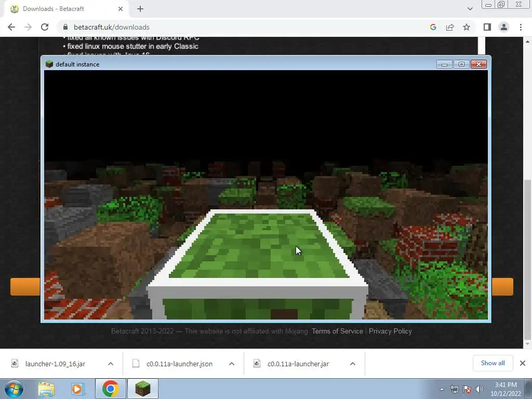Click the page vertical scrollbar thumb
532x399 pixels.
coord(527,260)
